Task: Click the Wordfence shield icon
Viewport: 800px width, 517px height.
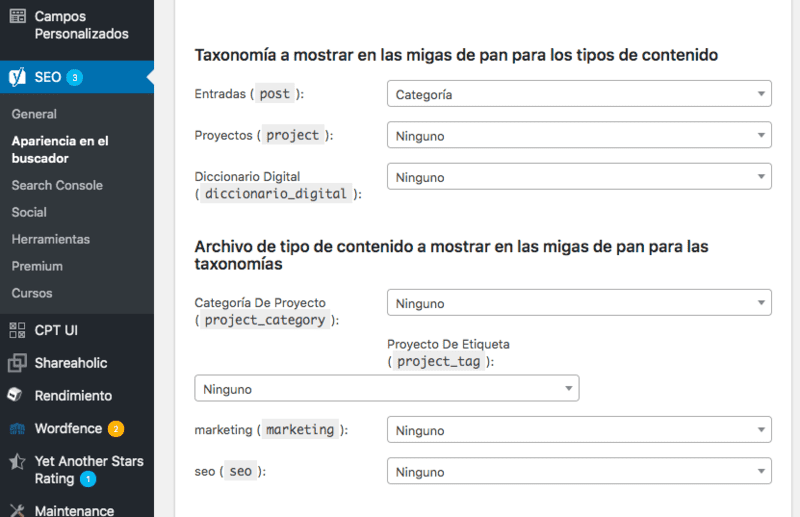Action: coord(17,428)
